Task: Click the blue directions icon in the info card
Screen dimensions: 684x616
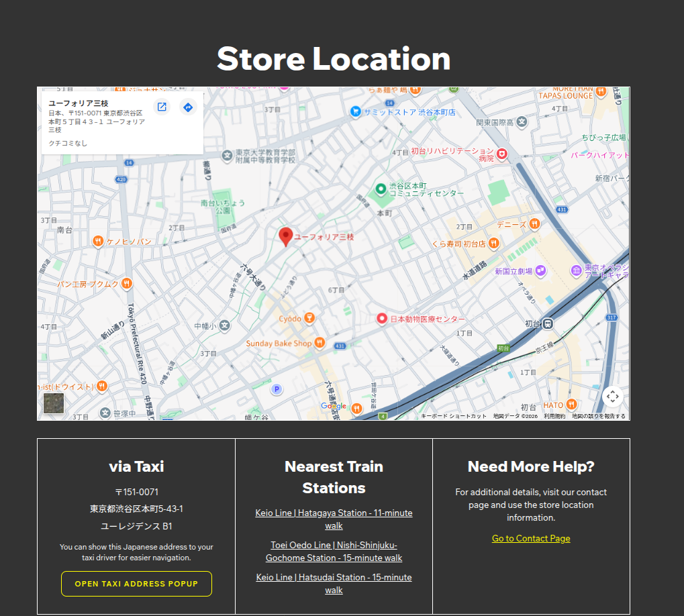Action: click(188, 107)
